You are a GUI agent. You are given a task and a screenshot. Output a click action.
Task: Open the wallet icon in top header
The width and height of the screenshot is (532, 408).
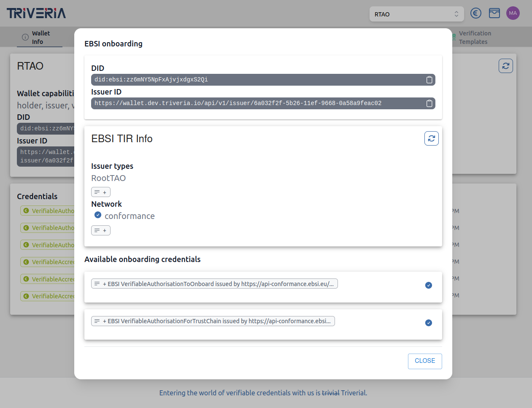point(494,13)
